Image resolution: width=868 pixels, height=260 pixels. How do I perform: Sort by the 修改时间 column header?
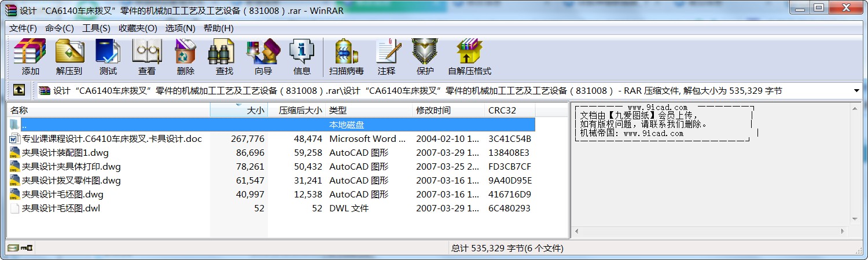pyautogui.click(x=448, y=110)
